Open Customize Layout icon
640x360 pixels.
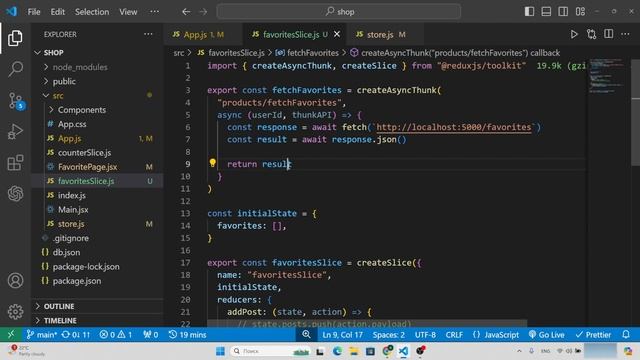pyautogui.click(x=580, y=11)
